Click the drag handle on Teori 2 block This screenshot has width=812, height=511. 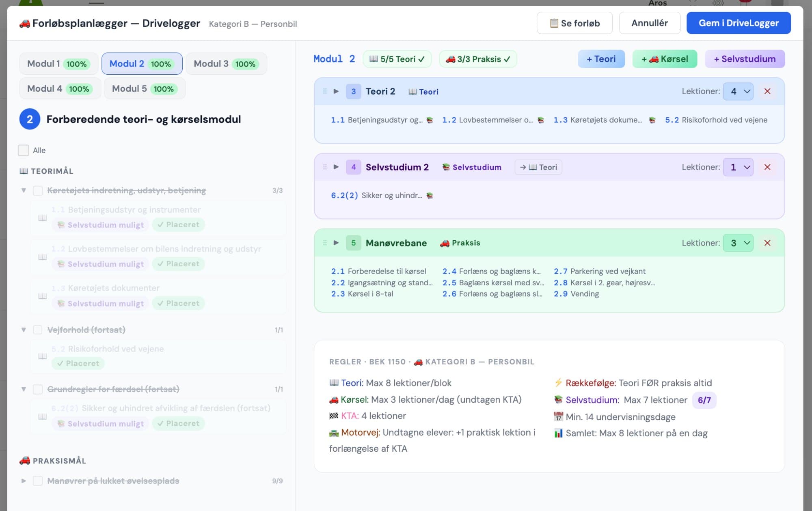point(325,91)
